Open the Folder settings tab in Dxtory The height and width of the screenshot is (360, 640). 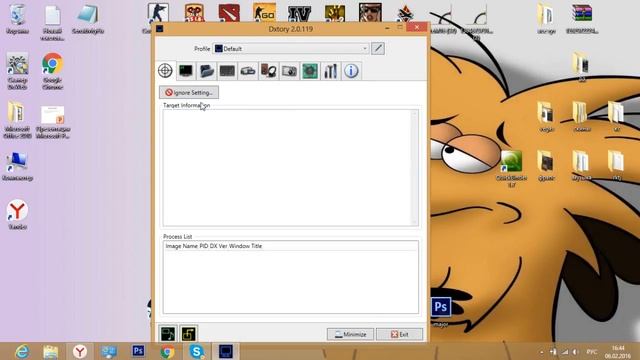207,71
